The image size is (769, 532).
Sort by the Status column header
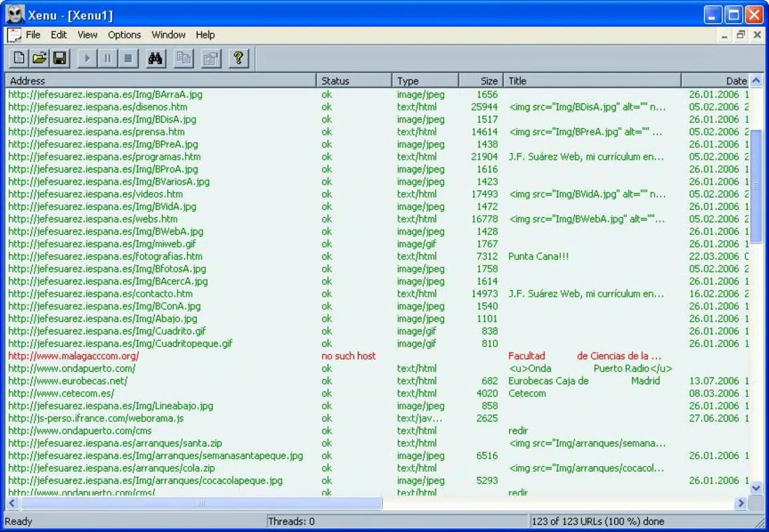354,81
